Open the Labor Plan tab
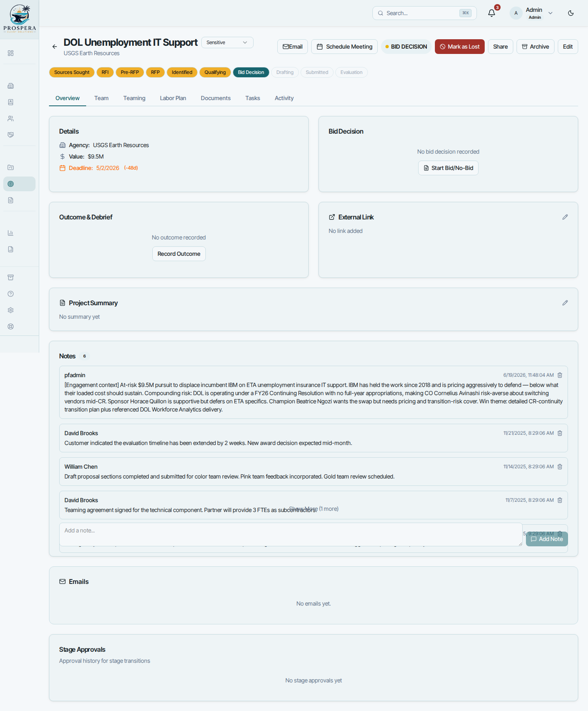This screenshot has width=588, height=711. [173, 98]
